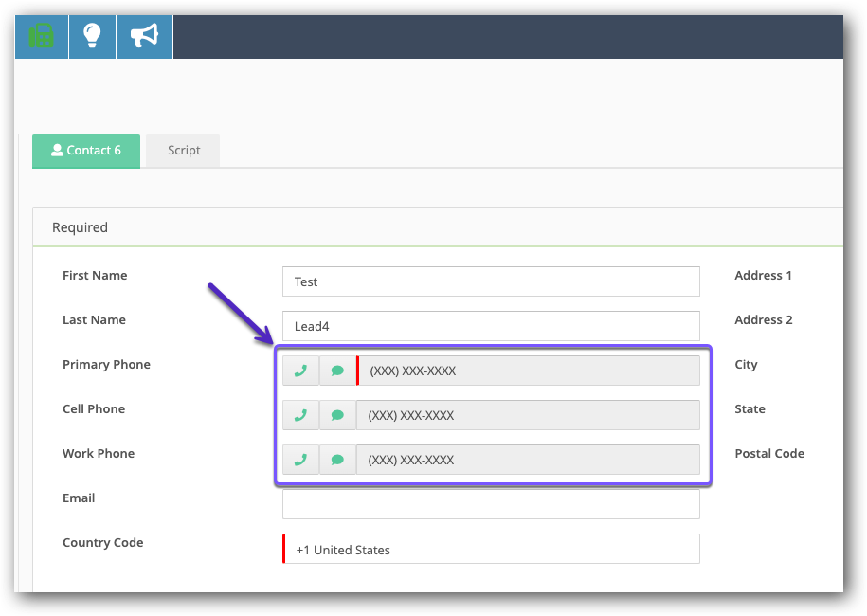The width and height of the screenshot is (867, 616).
Task: Click the Primary Phone field label
Action: point(106,365)
